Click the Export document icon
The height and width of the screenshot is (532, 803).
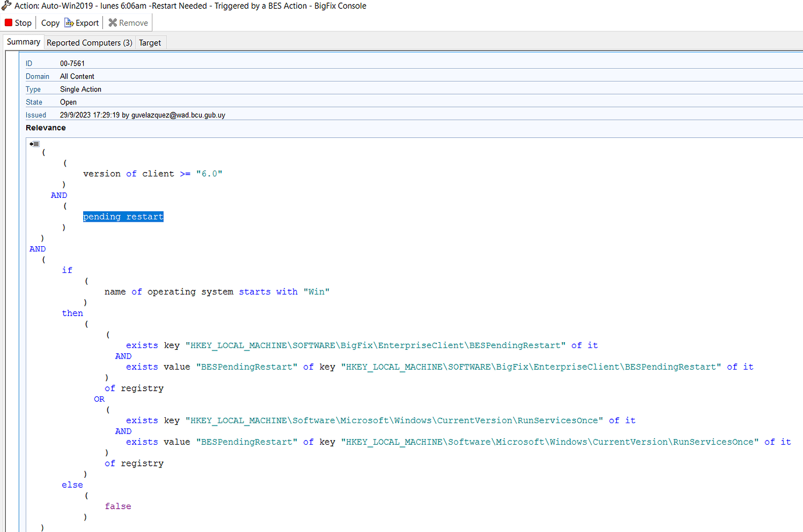coord(69,22)
